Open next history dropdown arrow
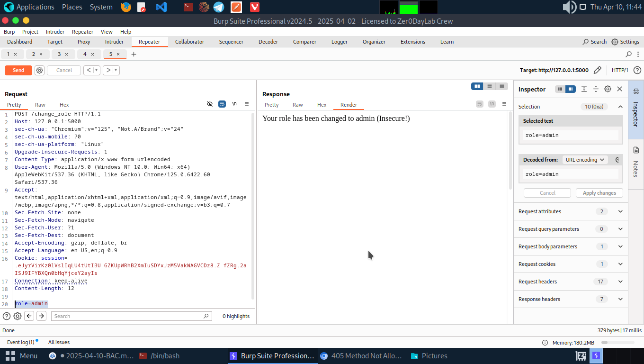Image resolution: width=644 pixels, height=364 pixels. coord(116,70)
